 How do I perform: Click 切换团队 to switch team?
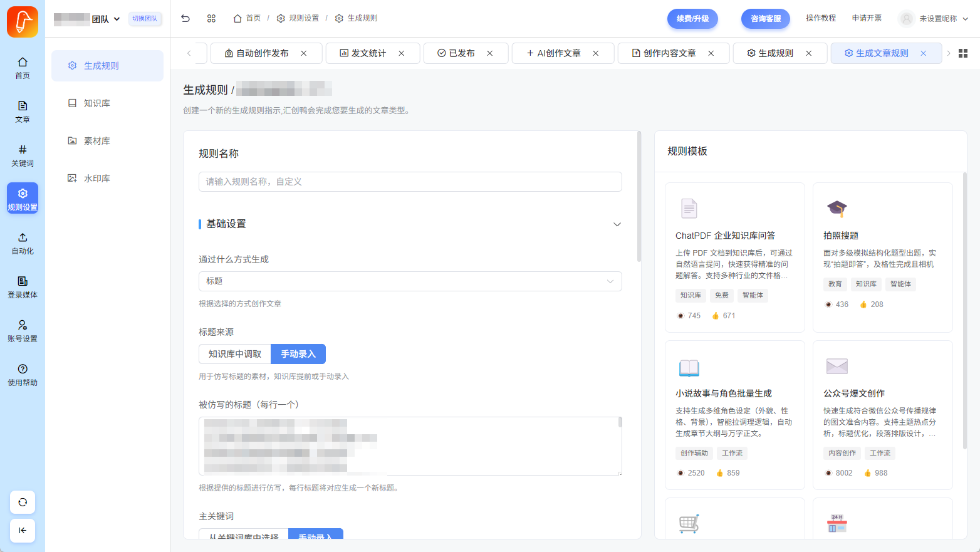[145, 19]
